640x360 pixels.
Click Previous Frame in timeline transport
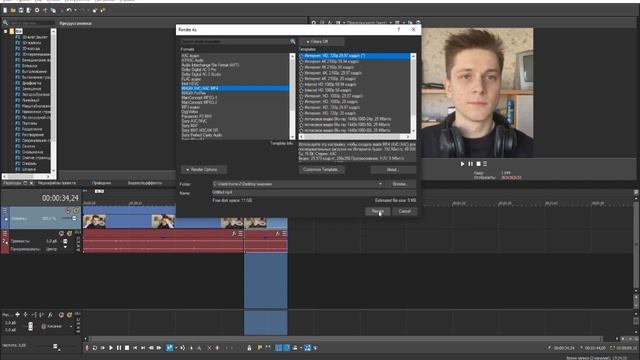click(x=151, y=348)
